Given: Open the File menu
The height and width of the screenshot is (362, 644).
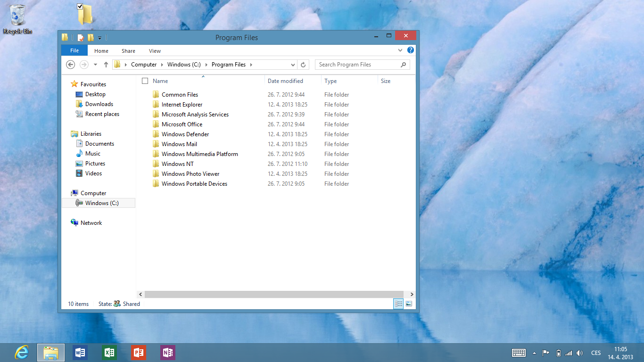Looking at the screenshot, I should [x=74, y=51].
